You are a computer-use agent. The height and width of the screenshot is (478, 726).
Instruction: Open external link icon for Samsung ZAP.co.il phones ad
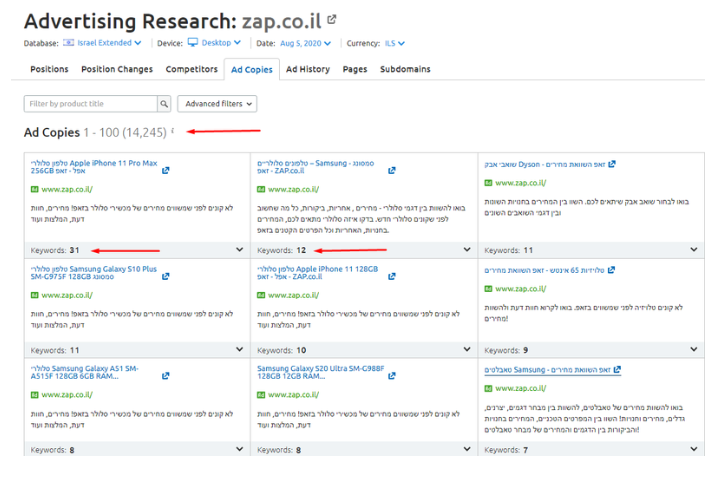(x=392, y=170)
